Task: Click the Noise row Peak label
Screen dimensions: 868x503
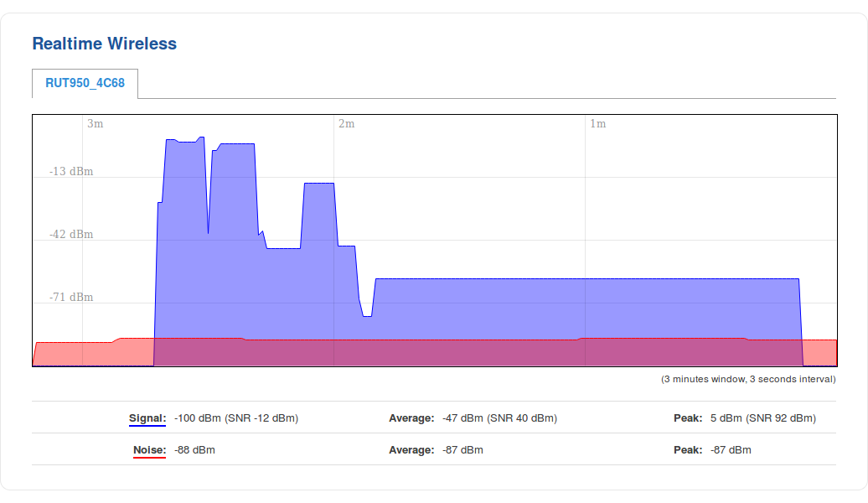Action: 688,449
